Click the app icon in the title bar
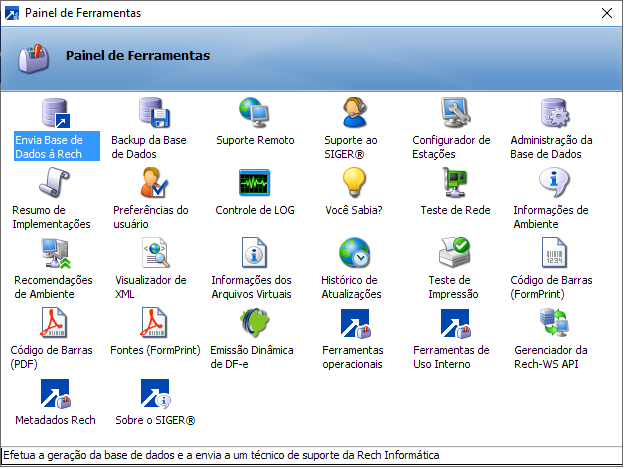This screenshot has height=469, width=627. pos(12,13)
